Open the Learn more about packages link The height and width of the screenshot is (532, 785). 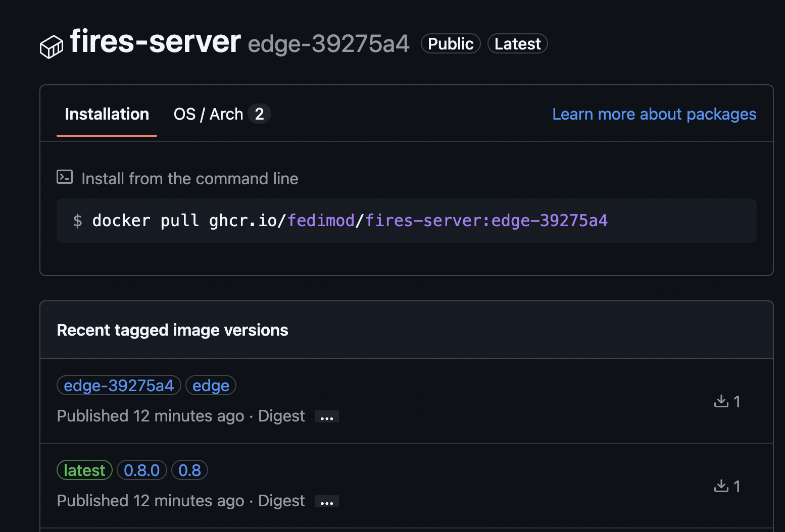654,114
